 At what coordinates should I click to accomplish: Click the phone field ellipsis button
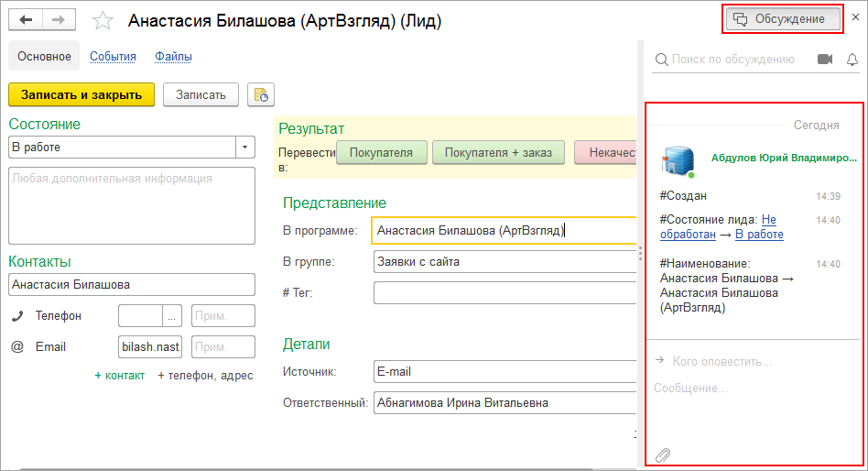172,316
